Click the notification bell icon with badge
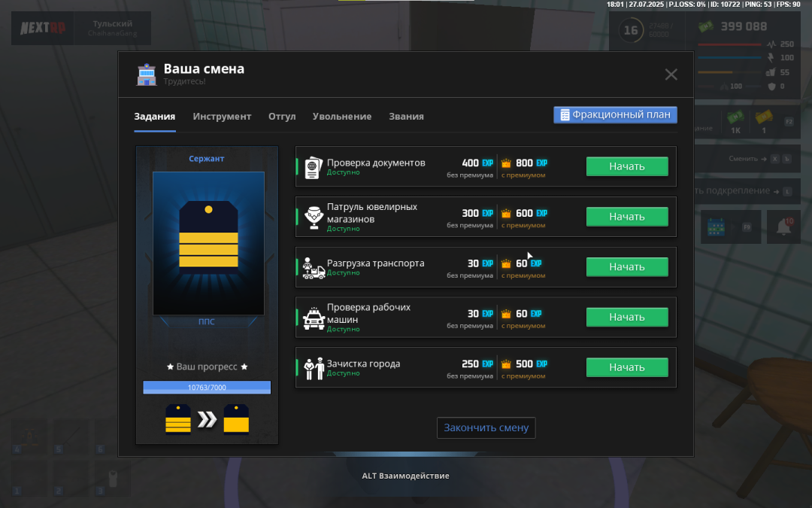This screenshot has width=812, height=508. tap(783, 227)
